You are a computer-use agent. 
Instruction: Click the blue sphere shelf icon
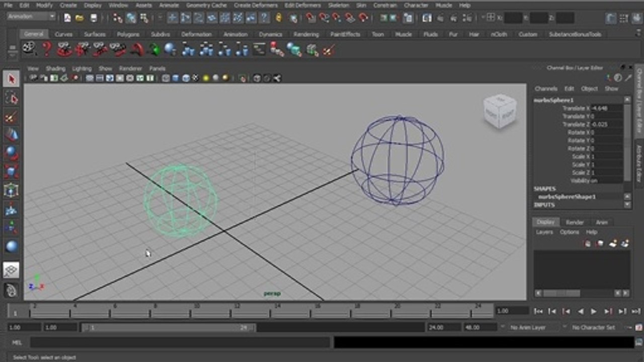170,49
